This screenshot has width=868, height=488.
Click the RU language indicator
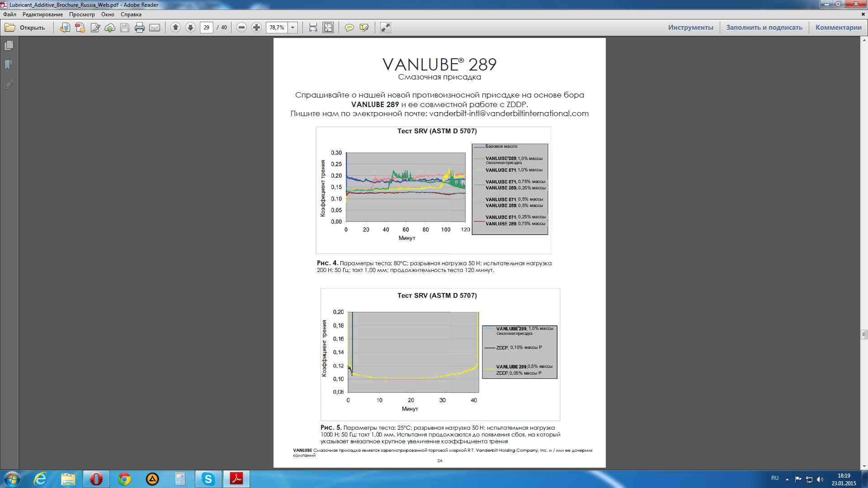(x=775, y=478)
